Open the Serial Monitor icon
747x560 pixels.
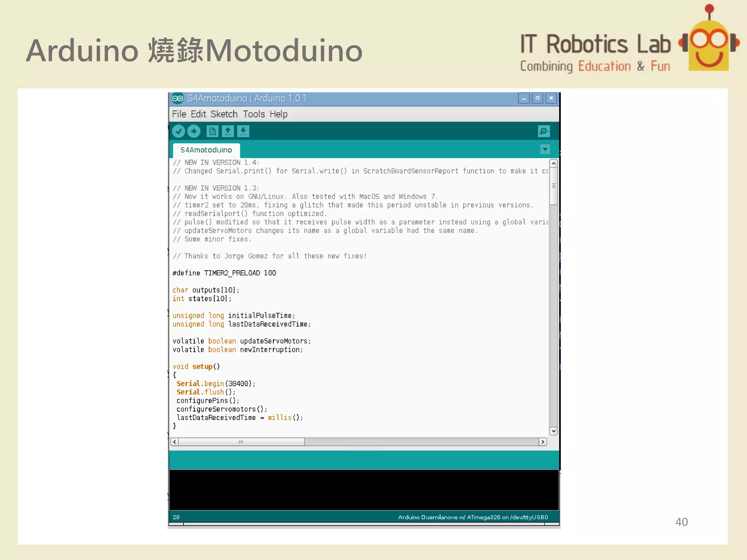(544, 131)
